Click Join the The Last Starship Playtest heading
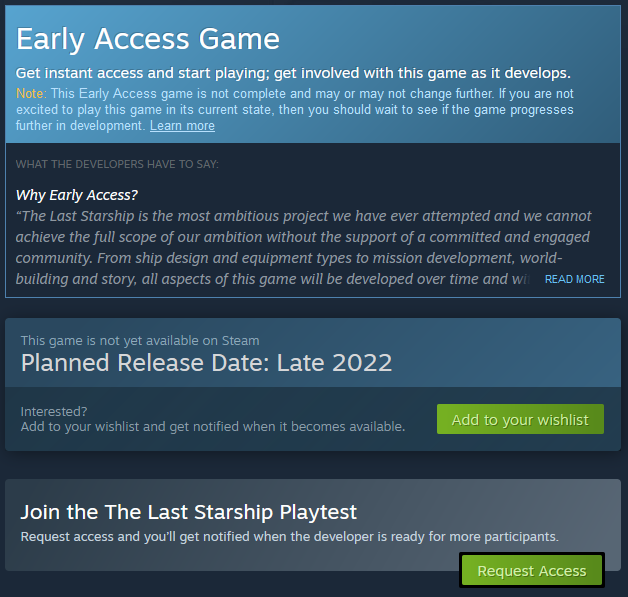Viewport: 628px width, 597px height. 189,512
